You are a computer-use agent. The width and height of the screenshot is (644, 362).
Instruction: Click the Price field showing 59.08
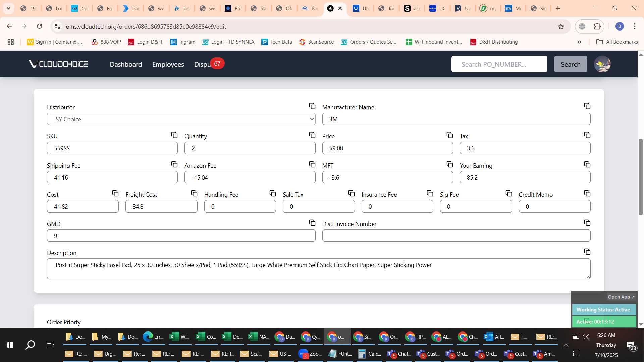pyautogui.click(x=387, y=148)
